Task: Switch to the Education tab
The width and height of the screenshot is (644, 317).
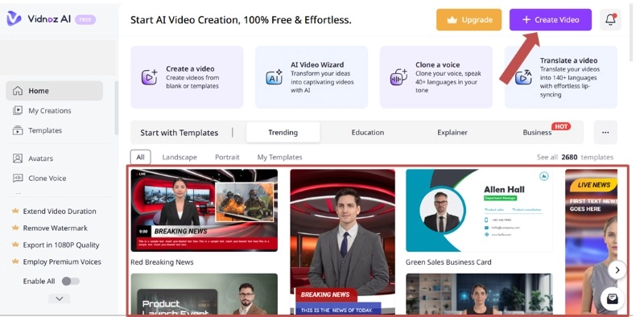Action: [368, 132]
